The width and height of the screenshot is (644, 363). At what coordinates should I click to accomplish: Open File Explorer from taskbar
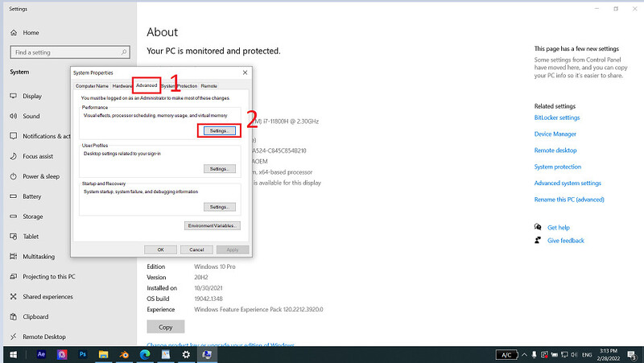[x=103, y=354]
